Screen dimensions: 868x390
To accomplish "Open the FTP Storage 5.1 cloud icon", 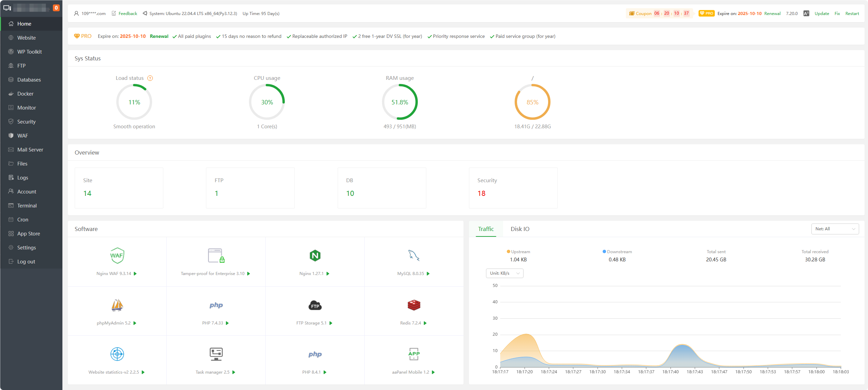I will [x=315, y=305].
